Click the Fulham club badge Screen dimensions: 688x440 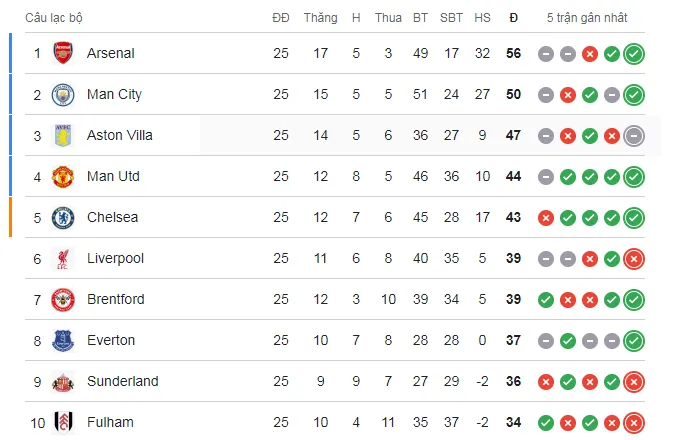pyautogui.click(x=63, y=422)
